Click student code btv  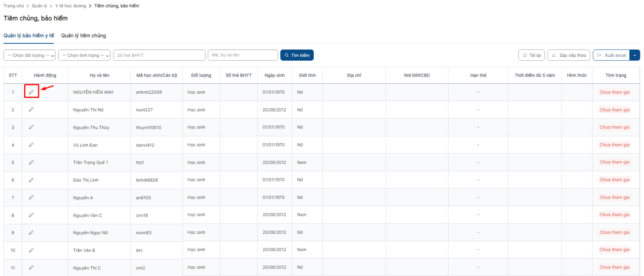(139, 251)
